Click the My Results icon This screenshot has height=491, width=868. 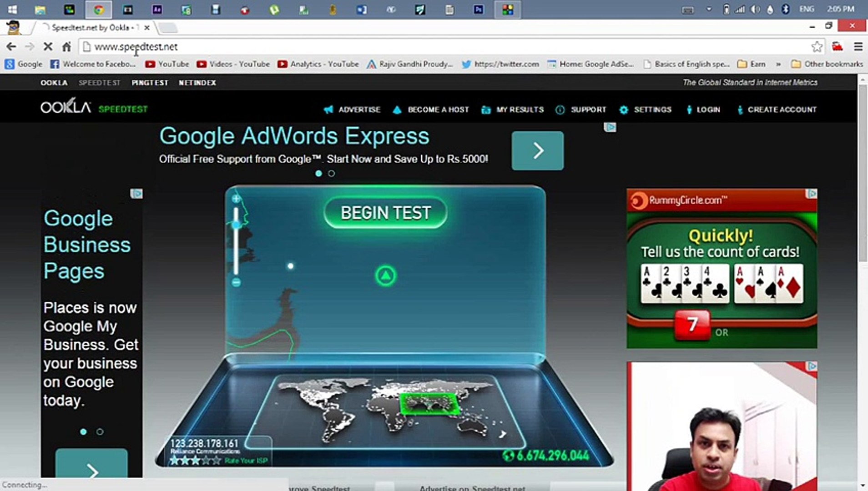486,110
